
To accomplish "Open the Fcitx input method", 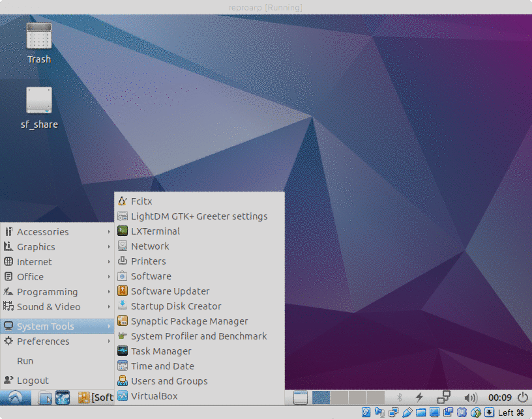I will pos(199,201).
